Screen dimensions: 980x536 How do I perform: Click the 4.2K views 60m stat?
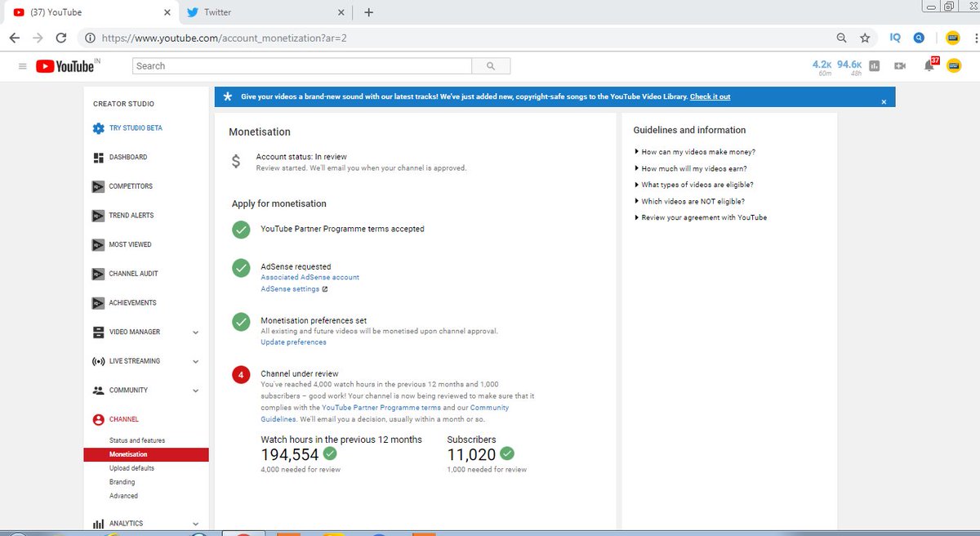pos(822,67)
